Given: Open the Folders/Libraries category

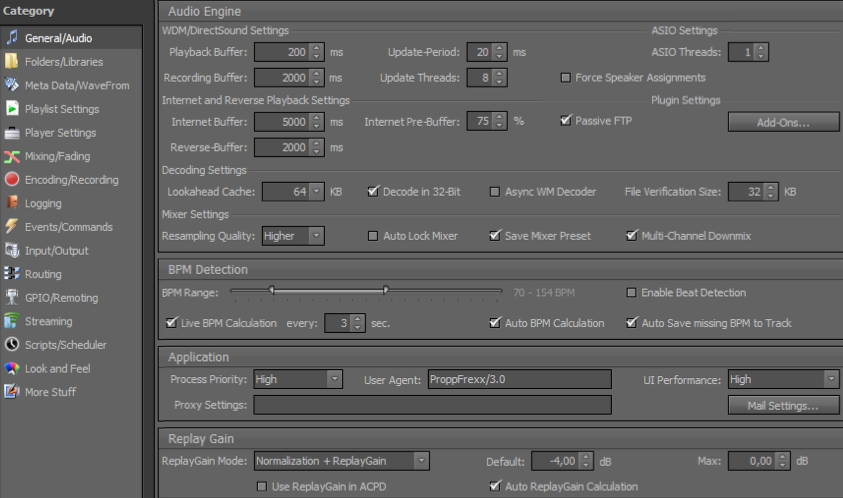Looking at the screenshot, I should point(72,61).
